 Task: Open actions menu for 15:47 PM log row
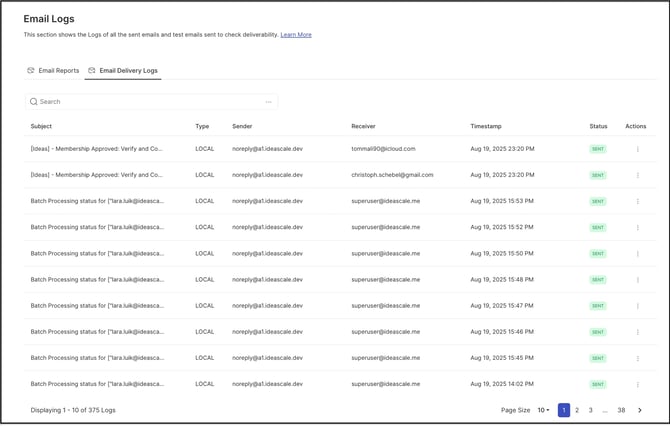point(638,306)
